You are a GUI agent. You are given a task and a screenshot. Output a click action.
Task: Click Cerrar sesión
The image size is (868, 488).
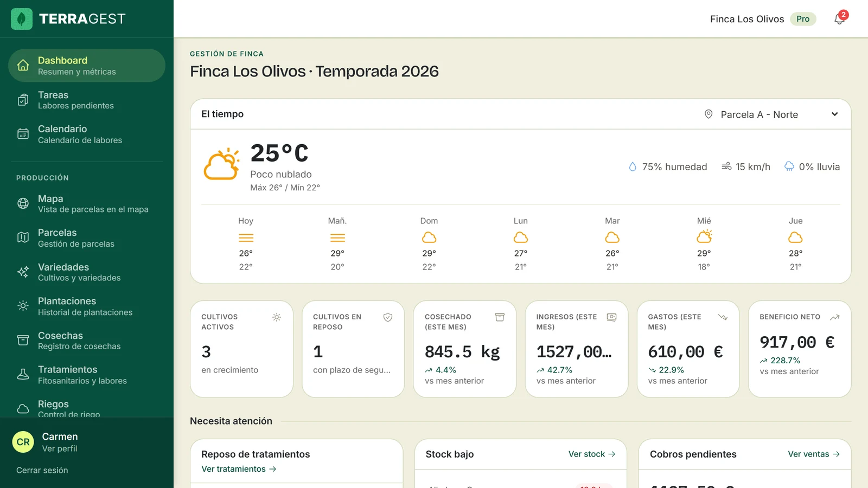click(42, 470)
